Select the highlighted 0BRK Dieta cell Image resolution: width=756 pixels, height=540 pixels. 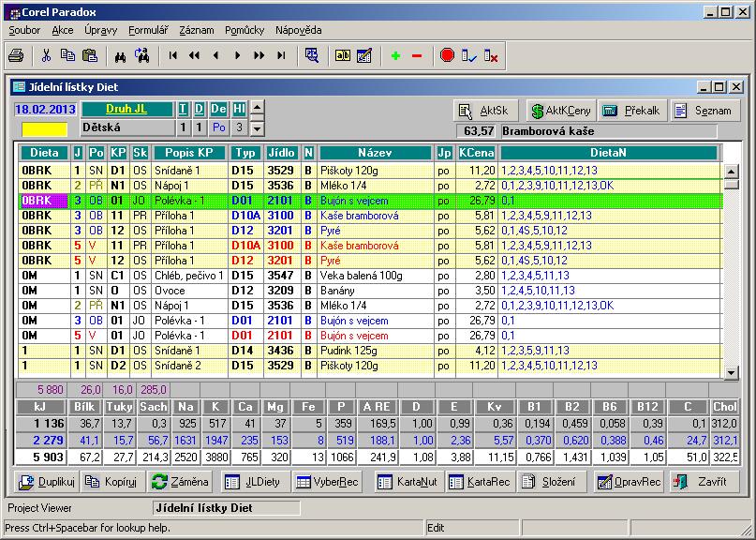44,201
